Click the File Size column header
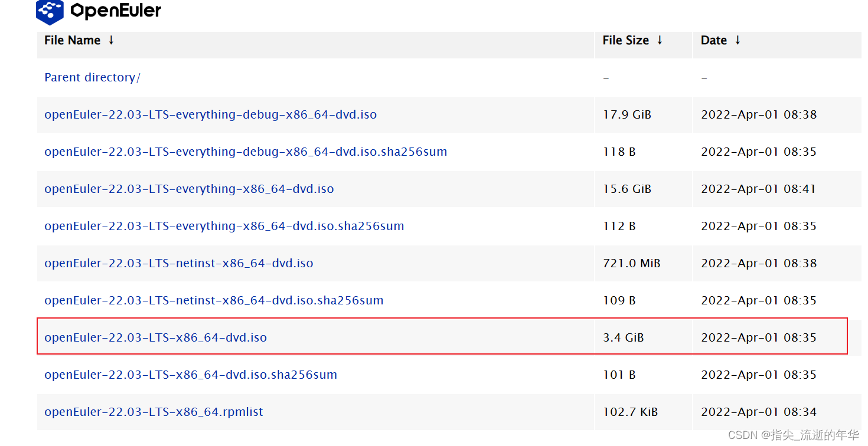 [626, 40]
